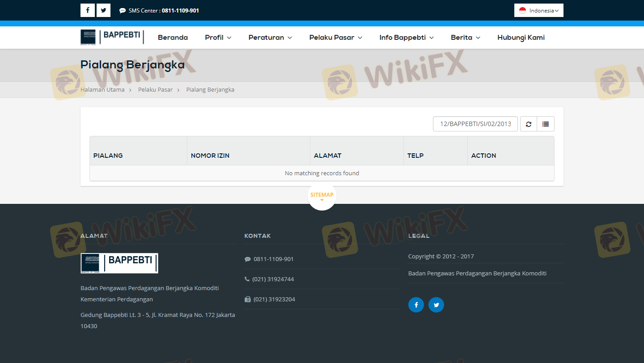Click the BAPPEBTI logo in footer

[119, 263]
